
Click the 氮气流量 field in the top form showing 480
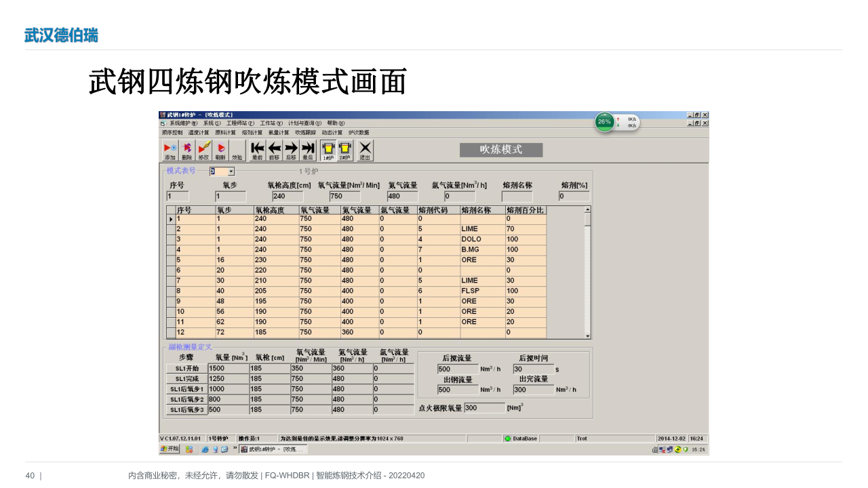[403, 196]
